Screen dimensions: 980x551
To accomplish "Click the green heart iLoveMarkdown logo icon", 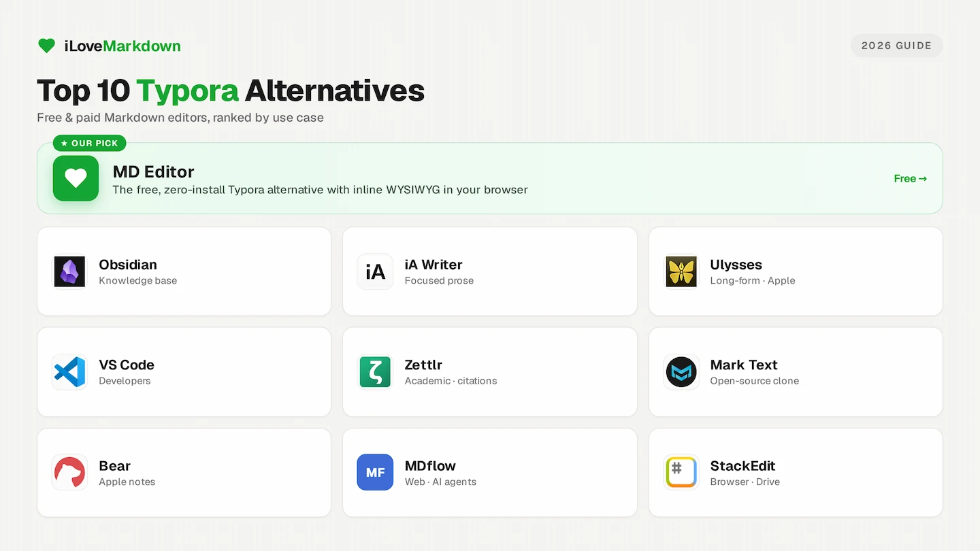I will (46, 46).
